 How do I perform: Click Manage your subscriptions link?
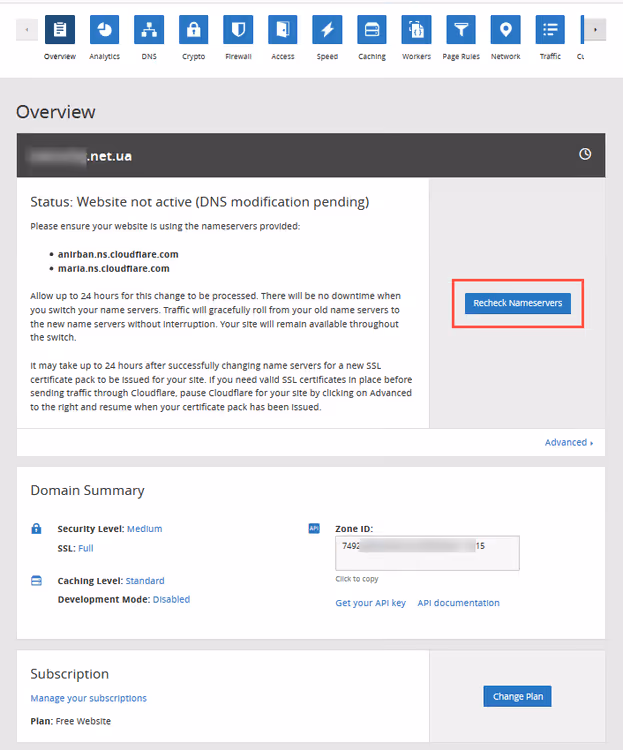(89, 698)
